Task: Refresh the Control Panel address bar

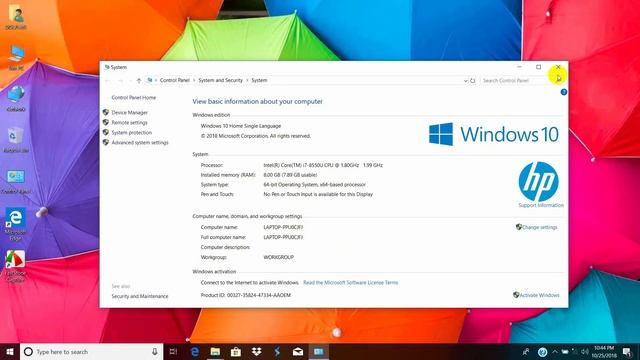Action: (473, 80)
